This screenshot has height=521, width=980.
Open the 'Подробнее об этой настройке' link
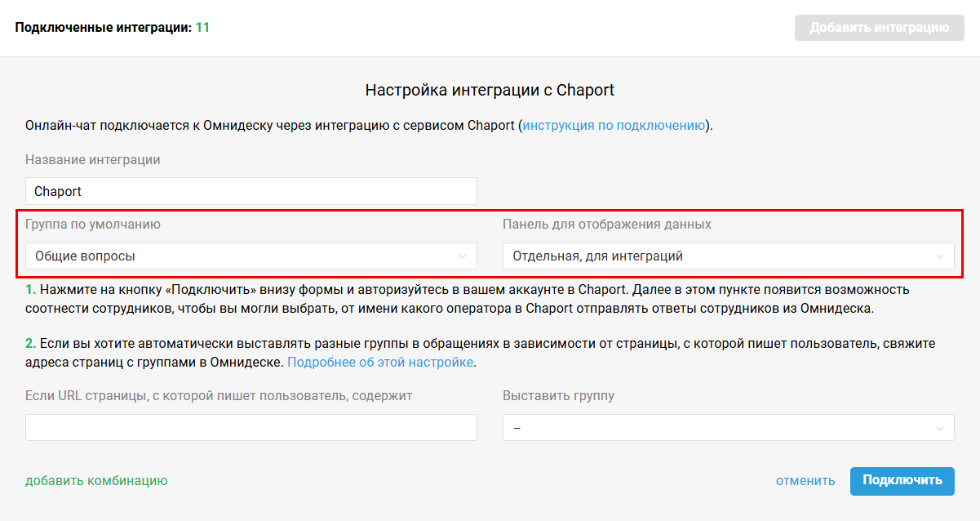click(380, 362)
